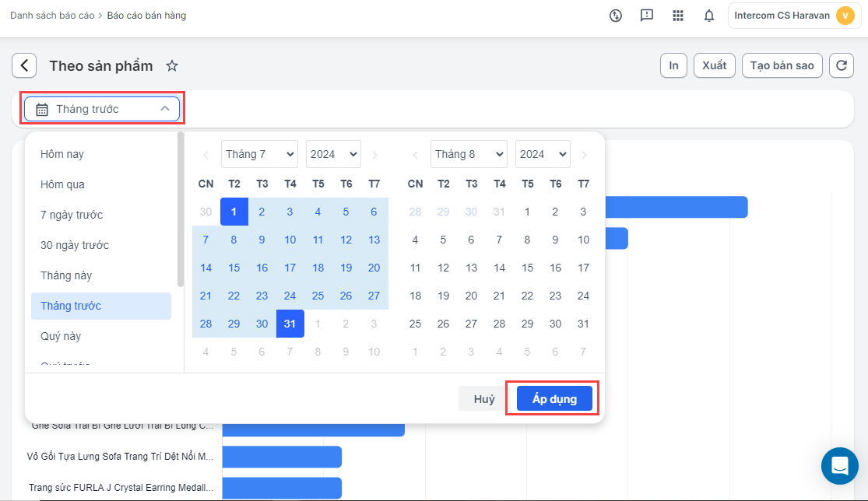Open the Tháng 7 month dropdown

point(259,154)
